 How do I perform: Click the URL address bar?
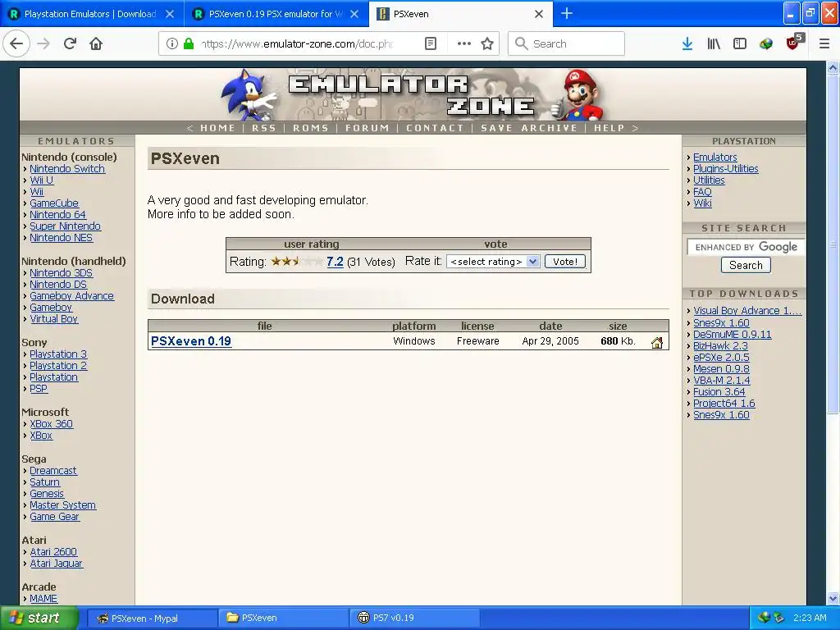[x=297, y=43]
